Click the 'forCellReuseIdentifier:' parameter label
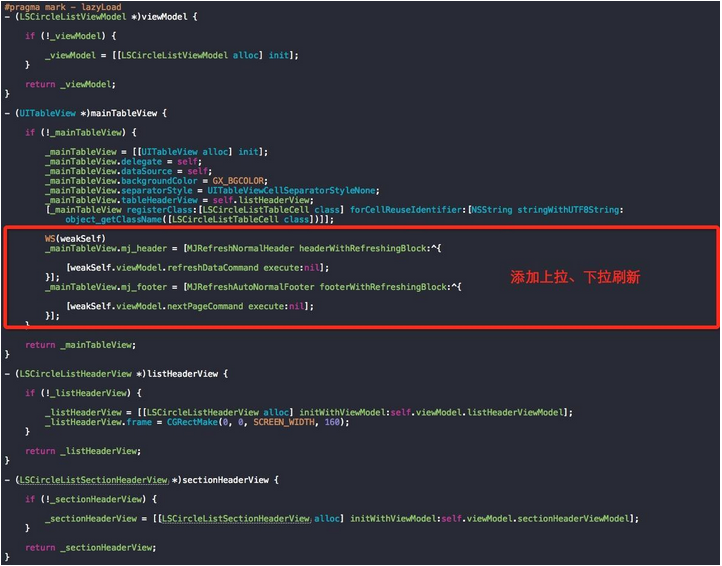 click(x=408, y=210)
